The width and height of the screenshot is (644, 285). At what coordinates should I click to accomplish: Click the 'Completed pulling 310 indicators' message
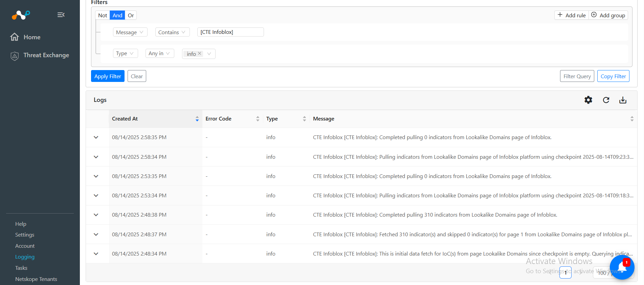pyautogui.click(x=435, y=215)
